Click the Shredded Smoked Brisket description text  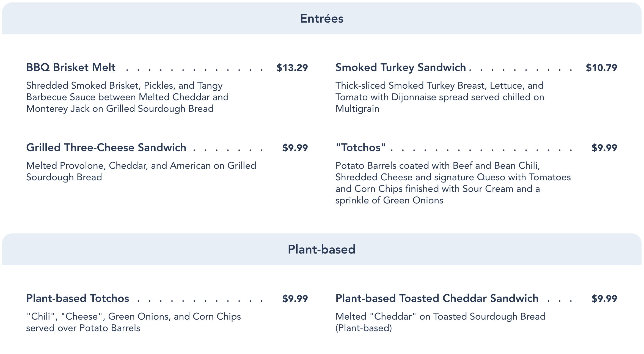point(127,97)
